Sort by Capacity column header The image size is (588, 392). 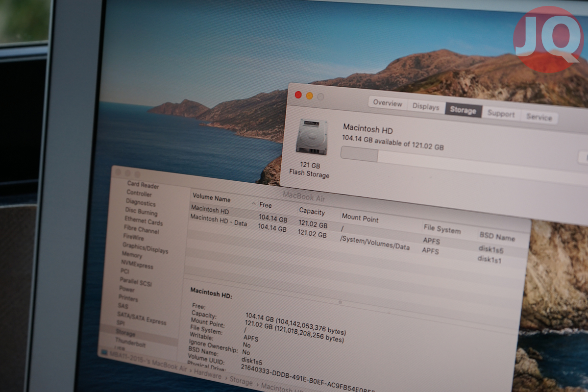pos(312,211)
